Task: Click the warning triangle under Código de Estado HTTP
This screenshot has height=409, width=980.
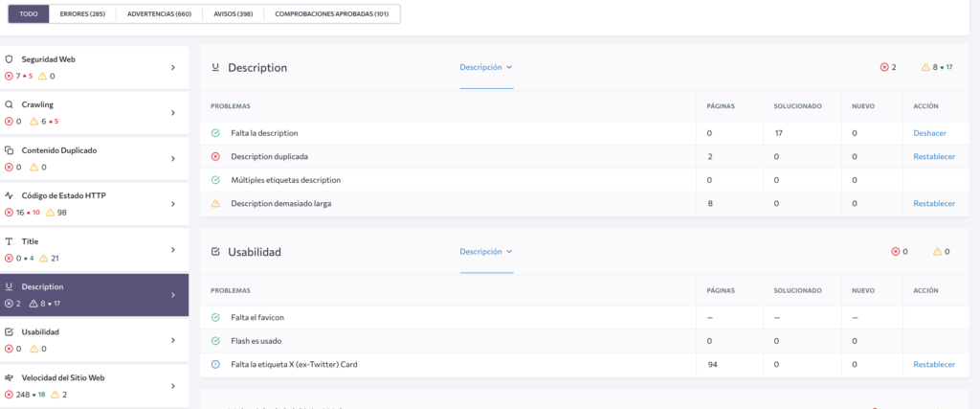Action: [x=50, y=213]
